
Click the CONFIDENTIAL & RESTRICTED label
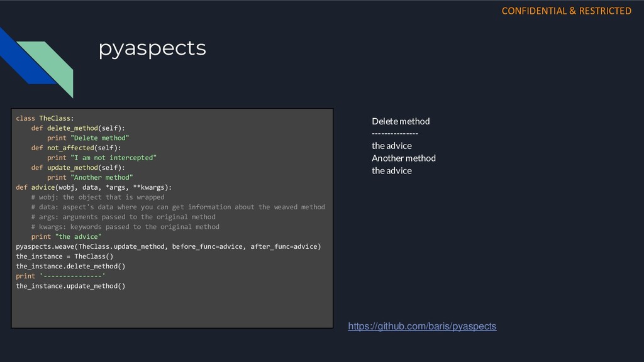[567, 11]
